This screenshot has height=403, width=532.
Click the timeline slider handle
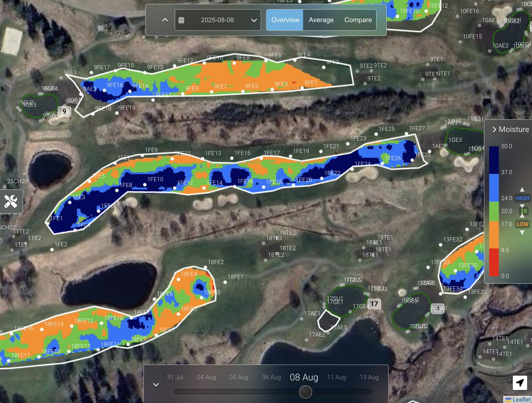305,392
